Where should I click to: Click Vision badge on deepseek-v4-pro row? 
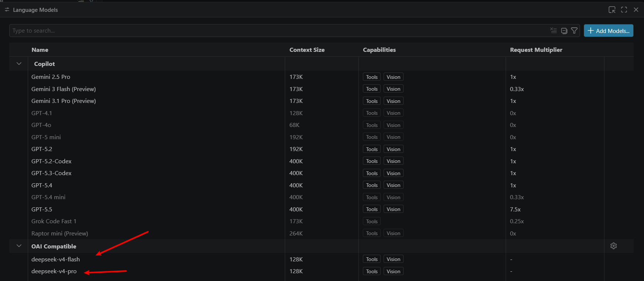(x=394, y=271)
